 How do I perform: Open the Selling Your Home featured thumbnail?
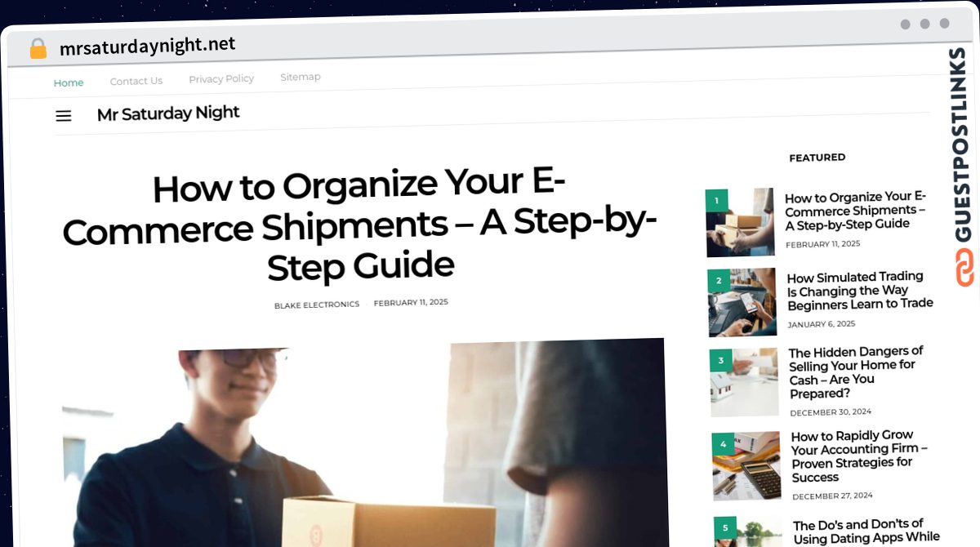tap(745, 382)
